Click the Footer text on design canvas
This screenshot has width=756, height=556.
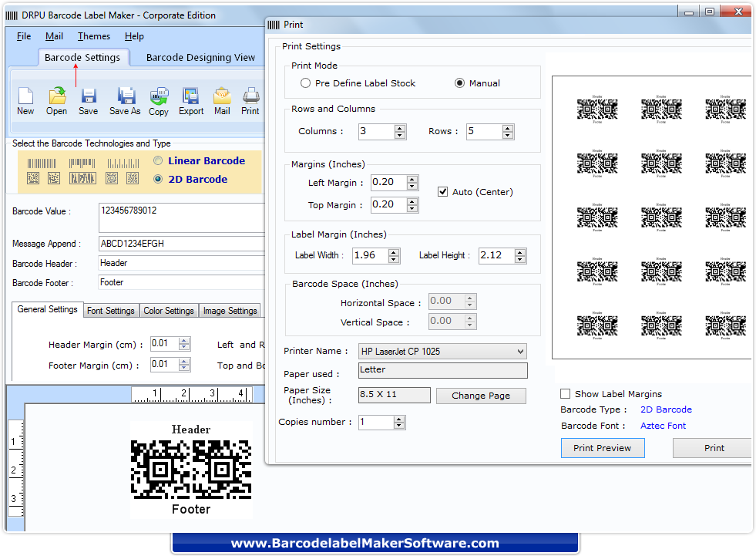(191, 509)
